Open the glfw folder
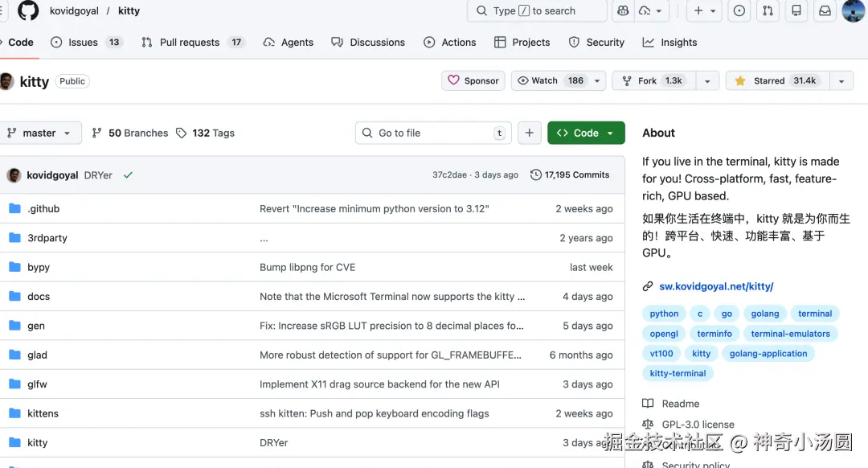This screenshot has height=468, width=868. point(37,384)
